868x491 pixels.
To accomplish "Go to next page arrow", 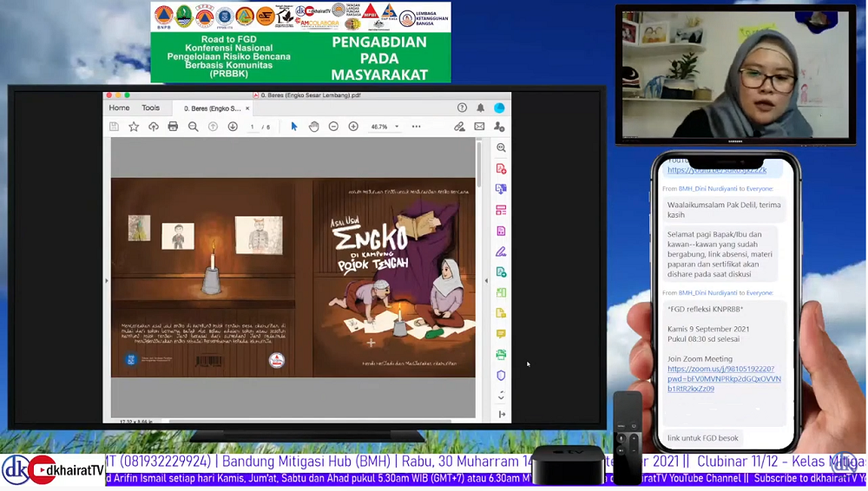I will (x=233, y=127).
